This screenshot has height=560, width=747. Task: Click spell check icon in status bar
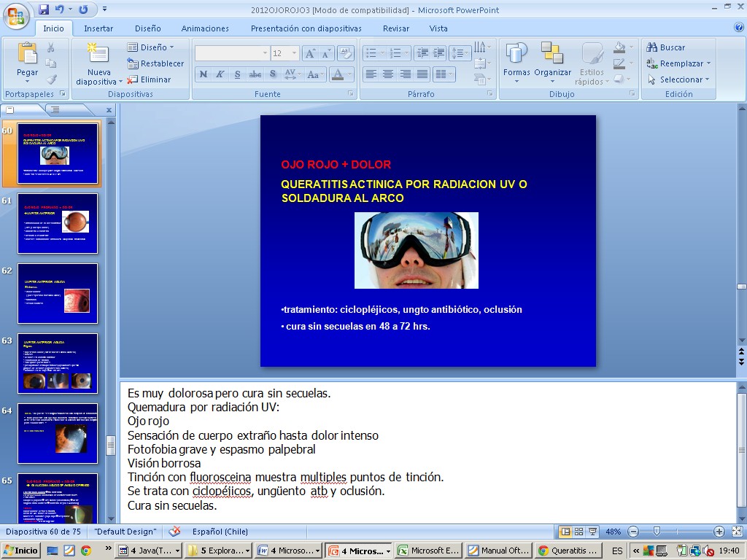click(174, 532)
